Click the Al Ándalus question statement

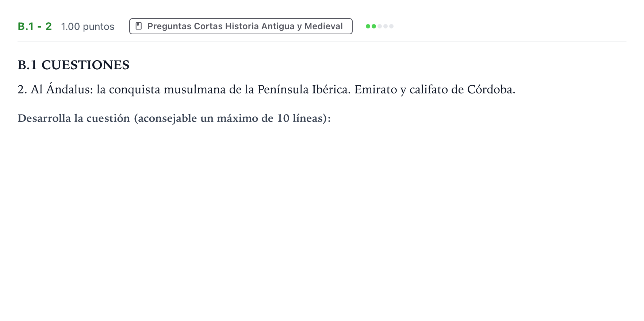pyautogui.click(x=267, y=89)
